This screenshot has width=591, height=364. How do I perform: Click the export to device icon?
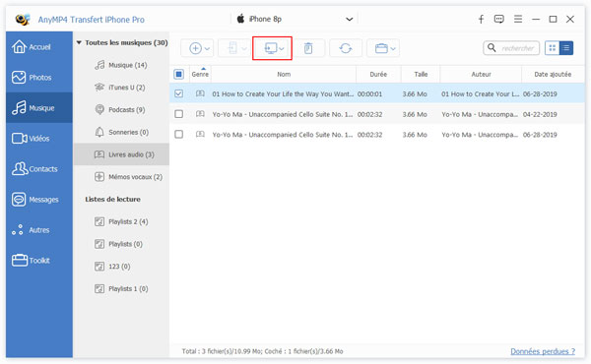pos(232,48)
